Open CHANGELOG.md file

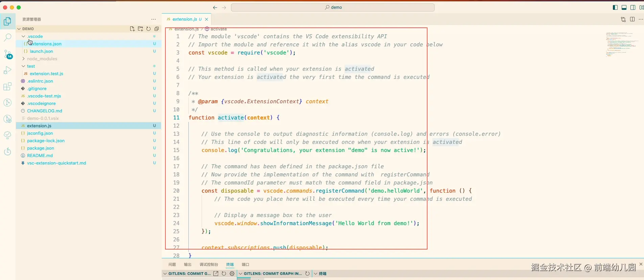89,111
